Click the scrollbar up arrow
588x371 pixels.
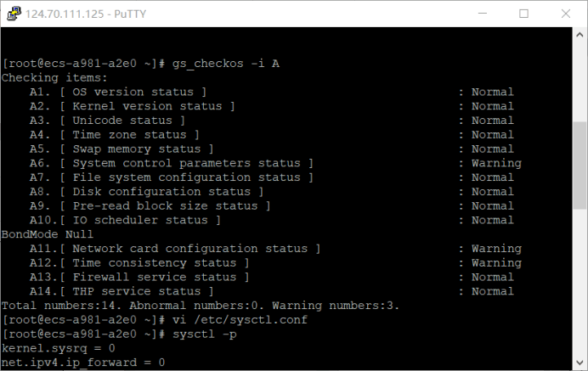(x=580, y=35)
